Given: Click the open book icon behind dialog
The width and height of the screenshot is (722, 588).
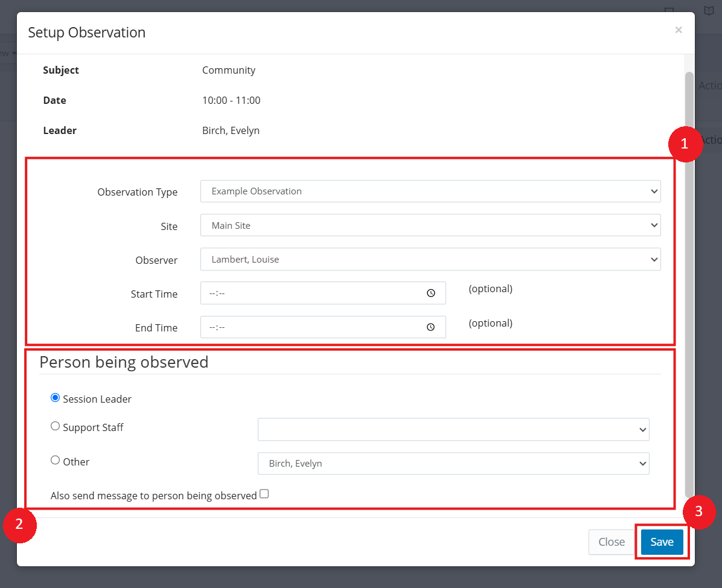Looking at the screenshot, I should pyautogui.click(x=709, y=11).
